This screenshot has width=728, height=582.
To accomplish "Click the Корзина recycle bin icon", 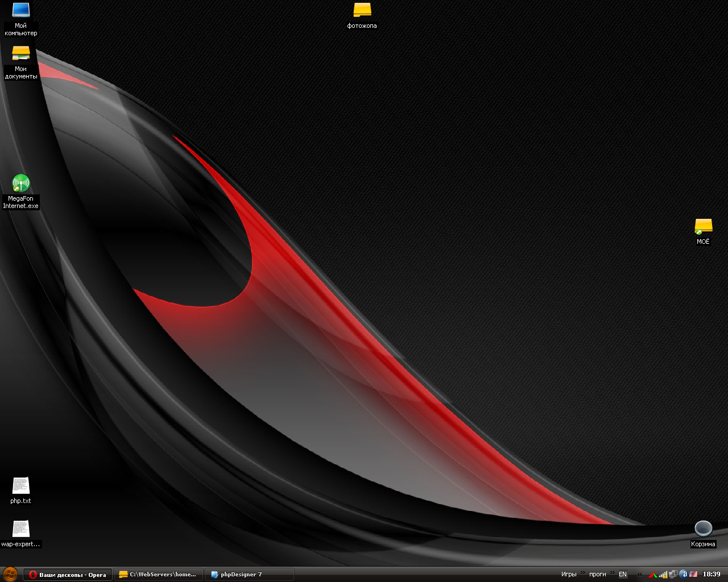I will pos(703,529).
